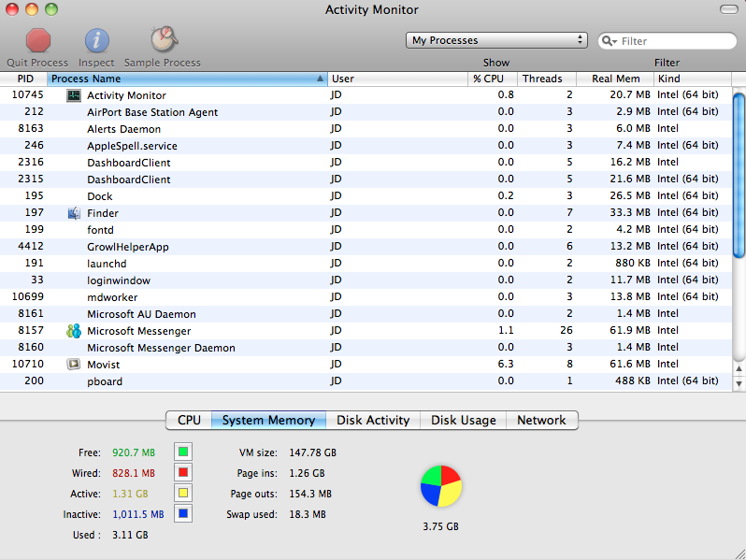Select the pboard process row
Viewport: 746px width, 560px height.
point(366,381)
